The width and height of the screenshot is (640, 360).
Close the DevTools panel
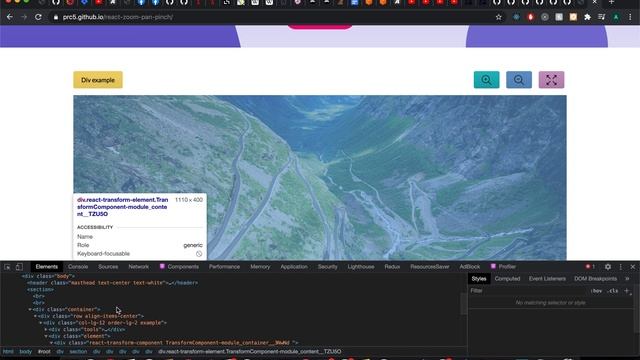(633, 267)
